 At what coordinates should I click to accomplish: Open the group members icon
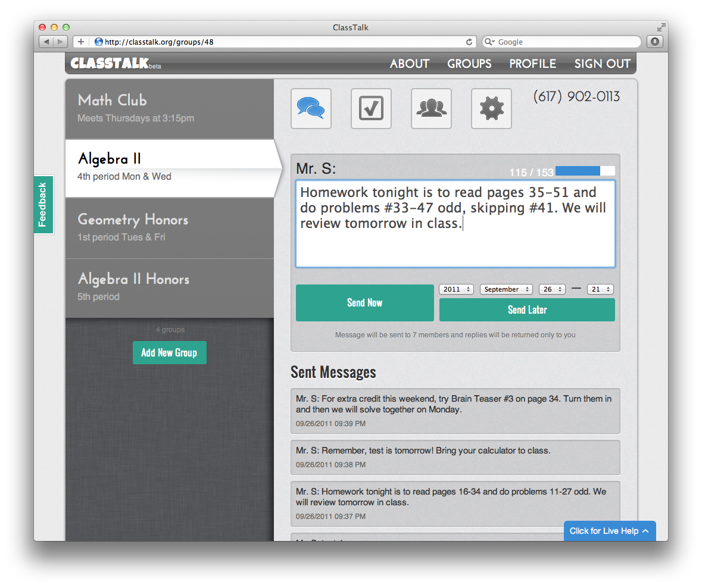431,108
